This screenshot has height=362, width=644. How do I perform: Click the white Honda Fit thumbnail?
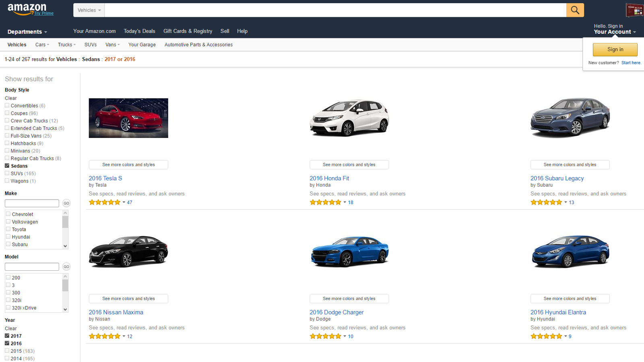tap(349, 118)
